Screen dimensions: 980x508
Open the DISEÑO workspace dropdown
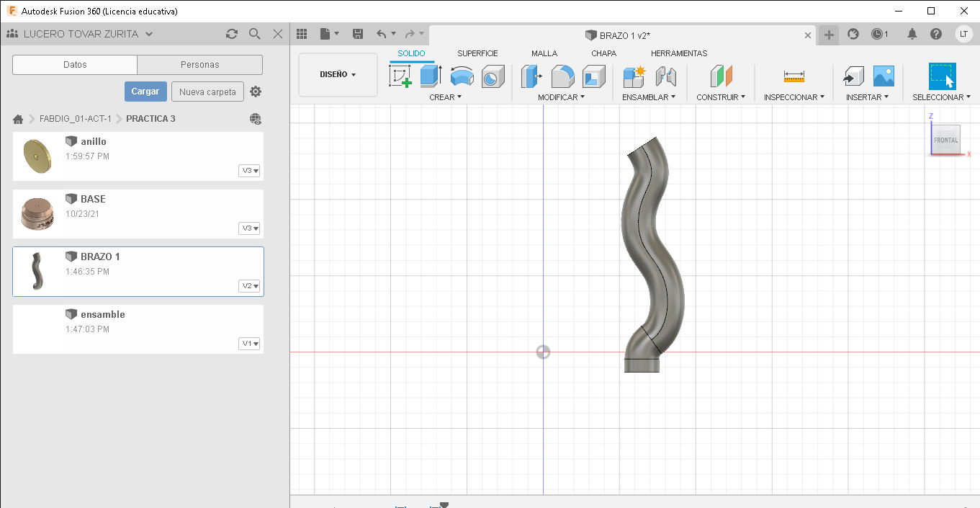pos(338,74)
